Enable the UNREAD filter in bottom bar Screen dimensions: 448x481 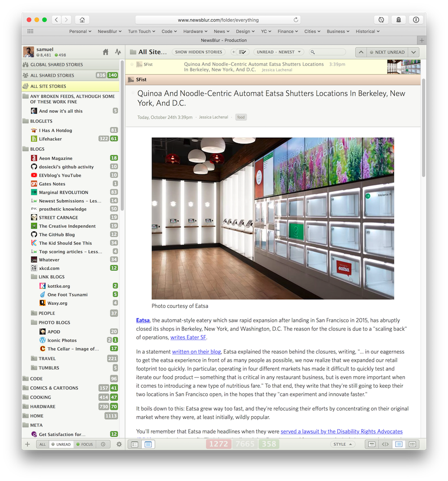61,444
